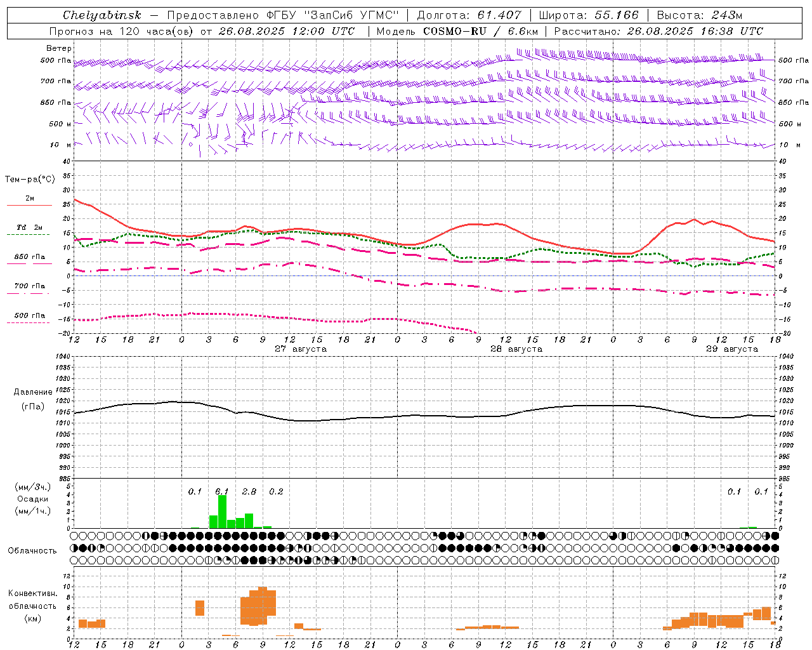Click the Широта: 55.166 value
The width and height of the screenshot is (812, 650).
[588, 15]
